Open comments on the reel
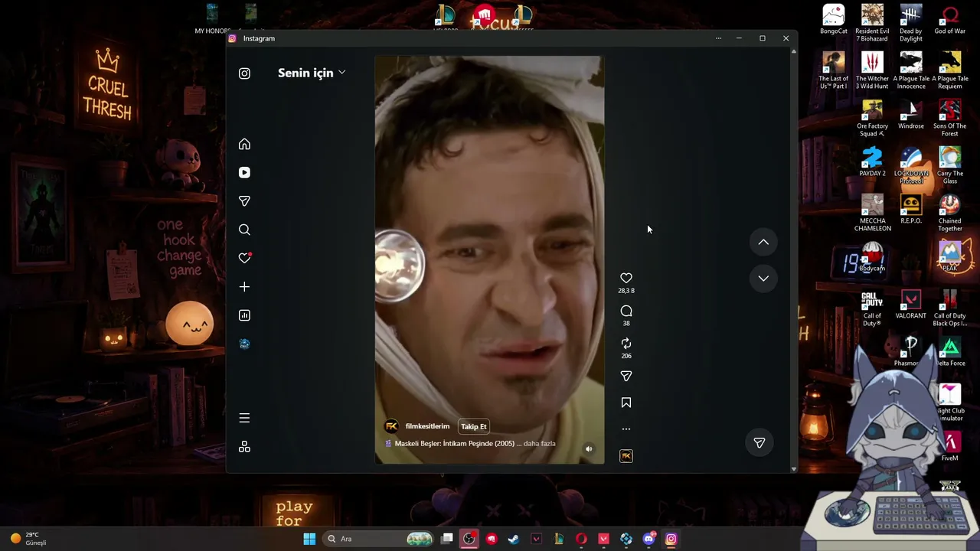The height and width of the screenshot is (551, 980). coord(626,311)
